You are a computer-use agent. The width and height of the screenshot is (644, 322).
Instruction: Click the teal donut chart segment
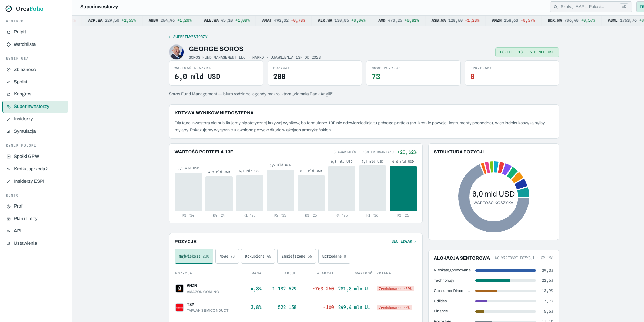523,192
